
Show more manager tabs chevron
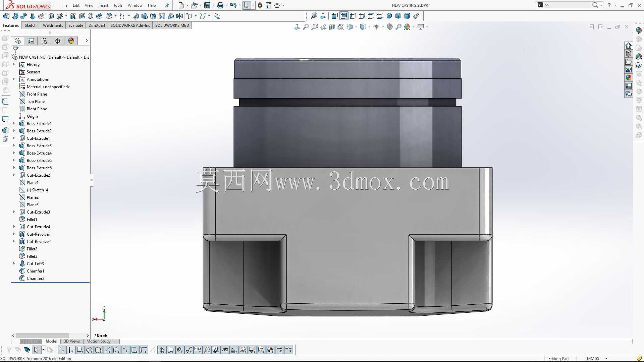click(87, 41)
